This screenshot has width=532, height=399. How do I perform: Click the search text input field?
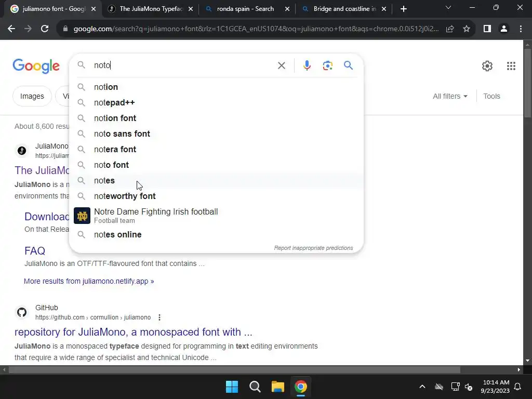pyautogui.click(x=183, y=65)
